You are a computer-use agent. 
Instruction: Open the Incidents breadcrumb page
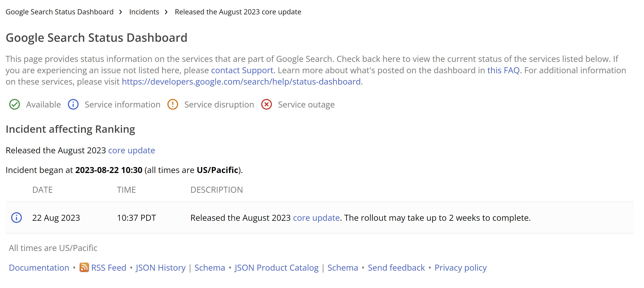pos(144,12)
